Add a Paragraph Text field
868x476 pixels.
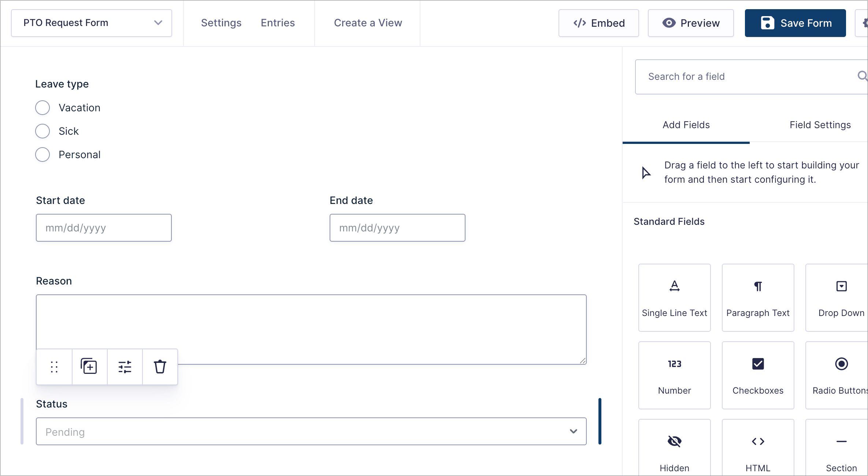coord(758,297)
